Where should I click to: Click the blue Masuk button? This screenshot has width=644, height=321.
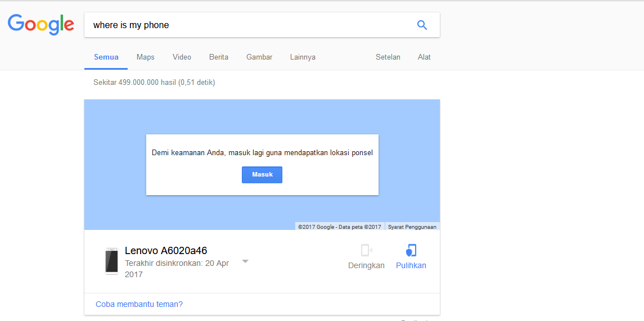pyautogui.click(x=262, y=174)
